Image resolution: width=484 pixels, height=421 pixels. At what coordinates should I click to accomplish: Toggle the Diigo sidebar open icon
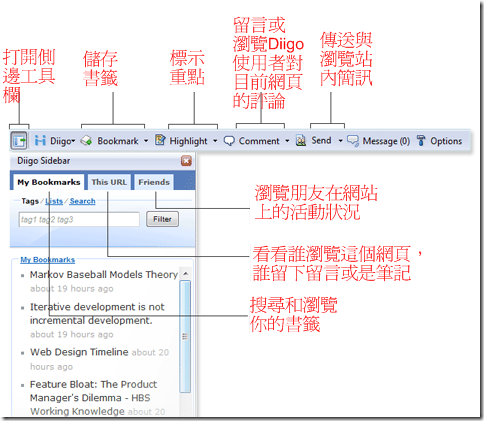tap(19, 141)
